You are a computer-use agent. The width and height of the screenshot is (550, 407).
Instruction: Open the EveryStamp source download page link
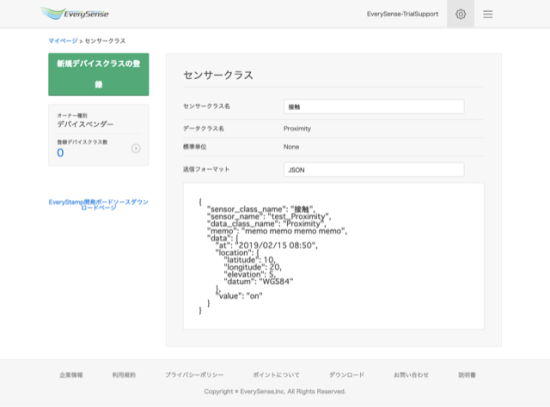(x=99, y=205)
